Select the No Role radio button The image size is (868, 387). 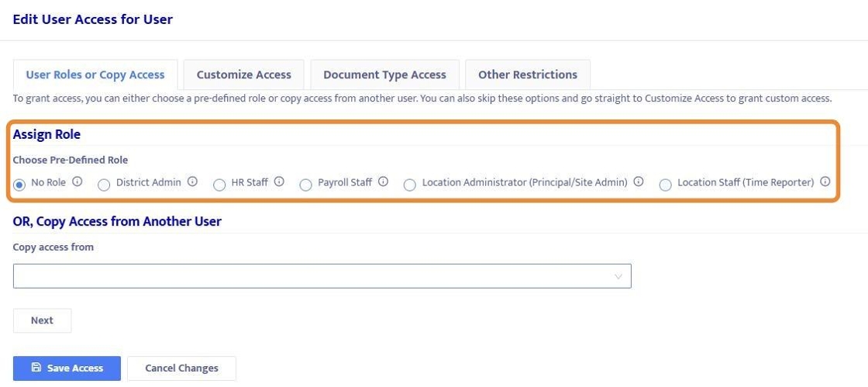(19, 185)
